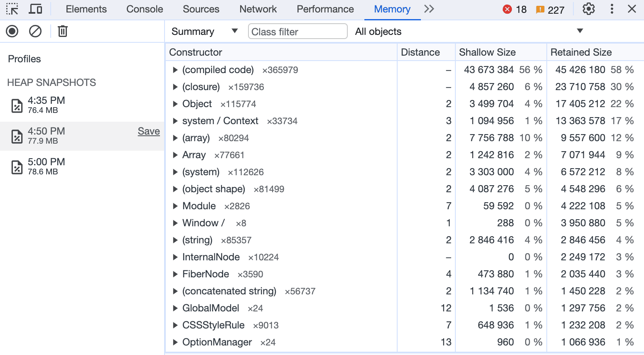Show more tabs via double chevron
Screen dimensions: 644x355
click(x=429, y=9)
